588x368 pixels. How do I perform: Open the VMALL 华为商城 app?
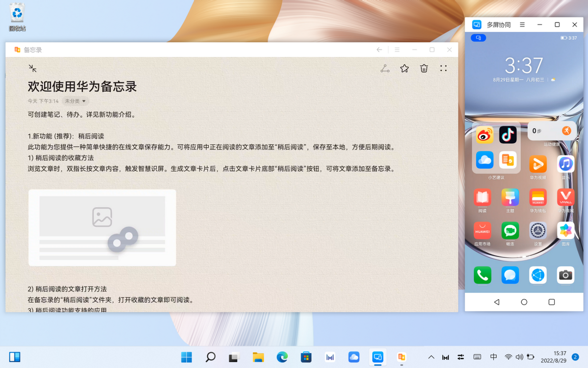[566, 197]
